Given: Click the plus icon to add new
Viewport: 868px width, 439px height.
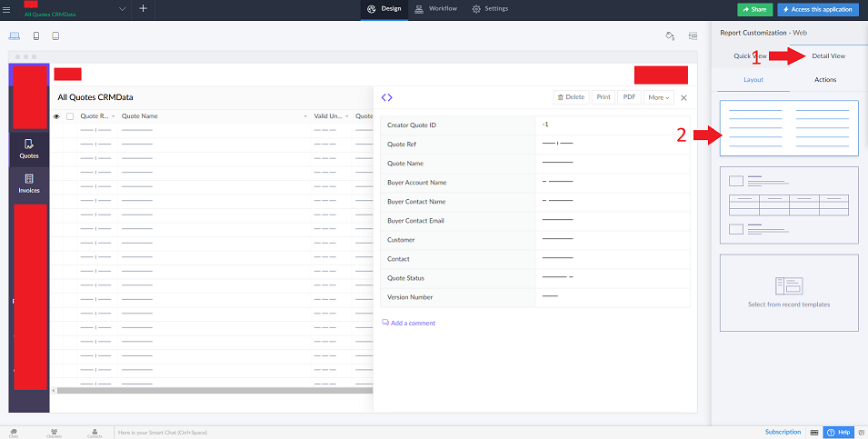Looking at the screenshot, I should click(143, 8).
